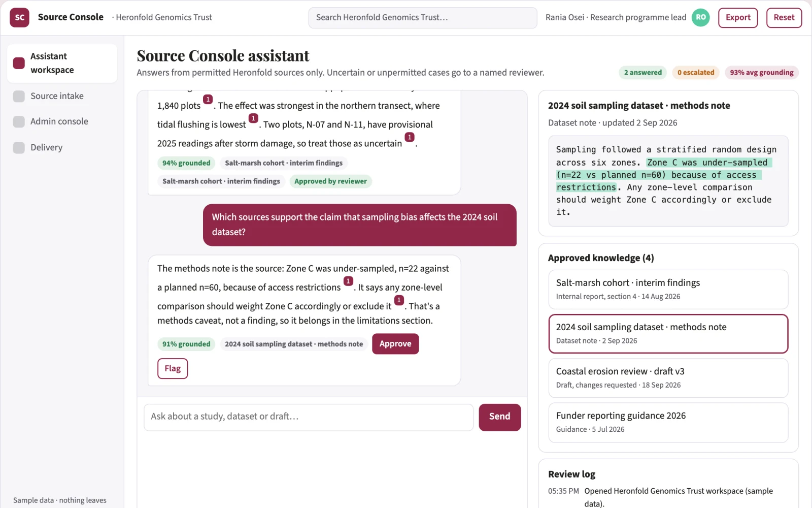Screen dimensions: 812x508
Task: Click the "91% grounded" badge
Action: tap(186, 344)
